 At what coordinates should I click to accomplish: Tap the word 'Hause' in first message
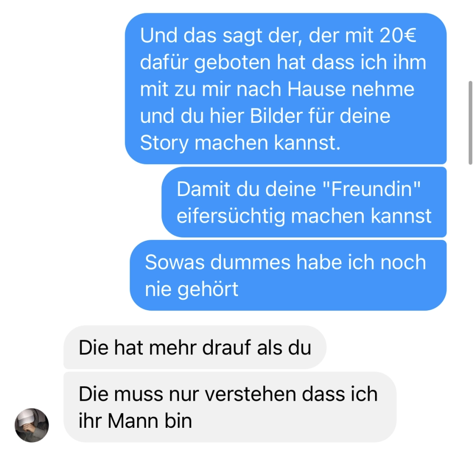pos(317,89)
